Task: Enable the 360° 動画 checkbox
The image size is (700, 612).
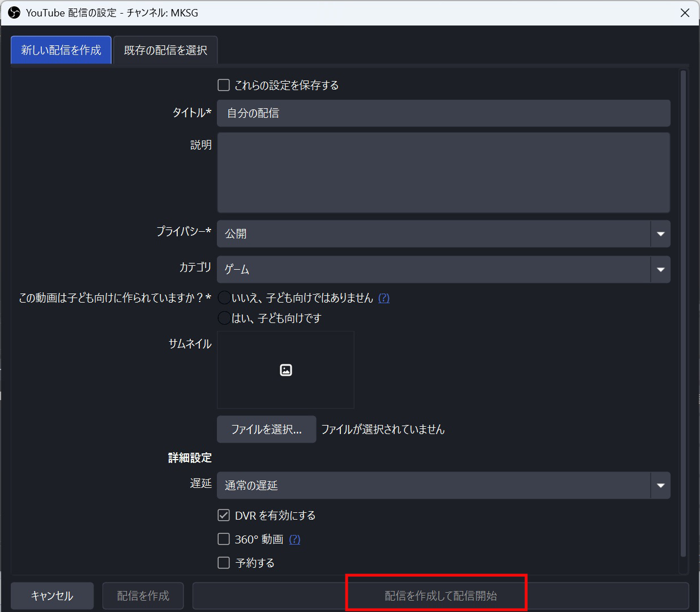Action: (x=224, y=539)
